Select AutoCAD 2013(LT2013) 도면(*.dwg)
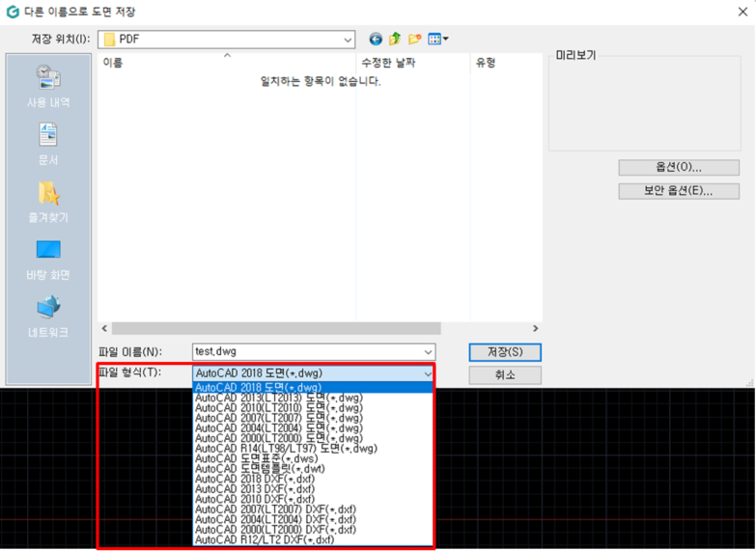756x551 pixels. pos(313,398)
